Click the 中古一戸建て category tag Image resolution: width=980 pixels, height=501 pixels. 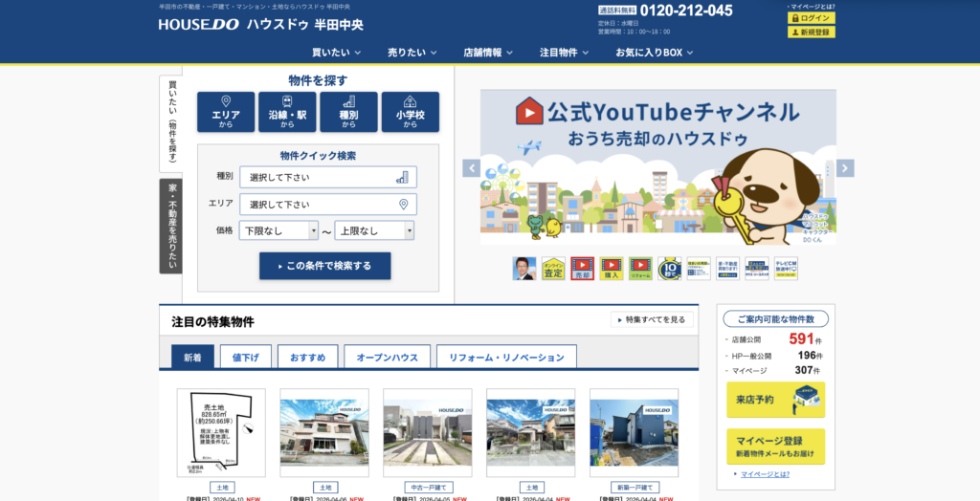pos(428,488)
